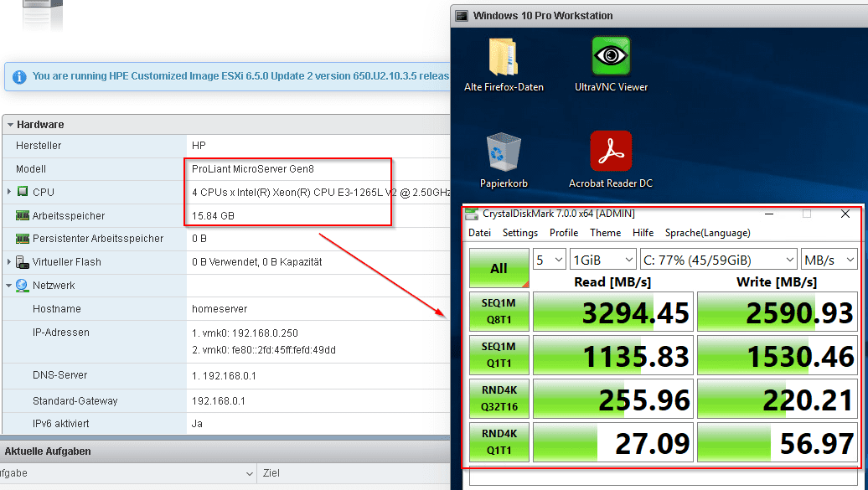Viewport: 868px width, 490px height.
Task: Click the CPU chip icon in Hardware
Action: pyautogui.click(x=23, y=192)
